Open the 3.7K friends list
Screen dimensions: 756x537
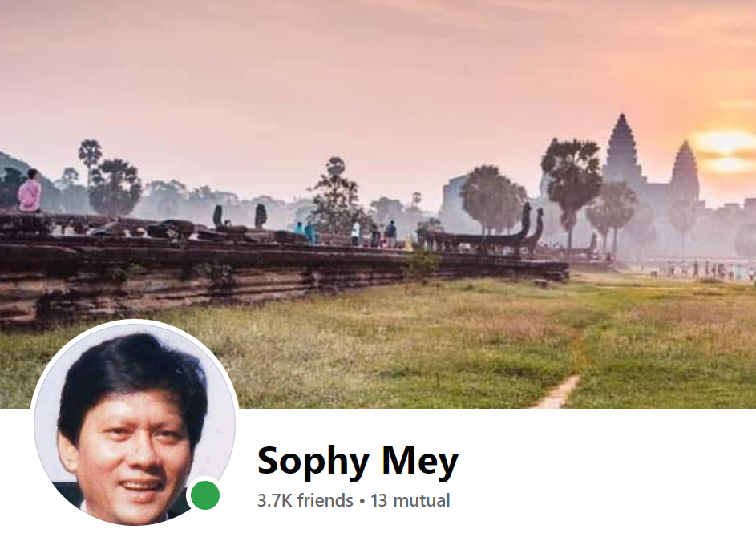tap(305, 500)
